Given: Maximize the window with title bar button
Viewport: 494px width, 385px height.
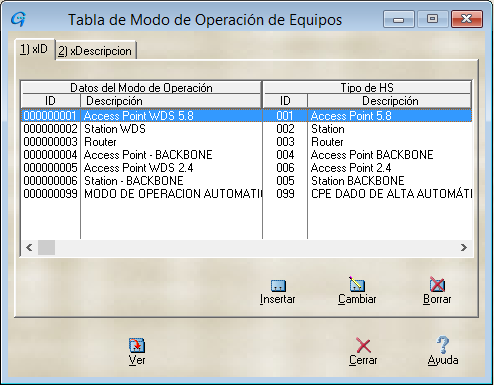Looking at the screenshot, I should point(432,19).
